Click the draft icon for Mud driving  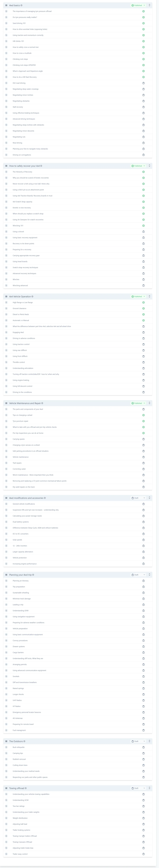(x=143, y=143)
